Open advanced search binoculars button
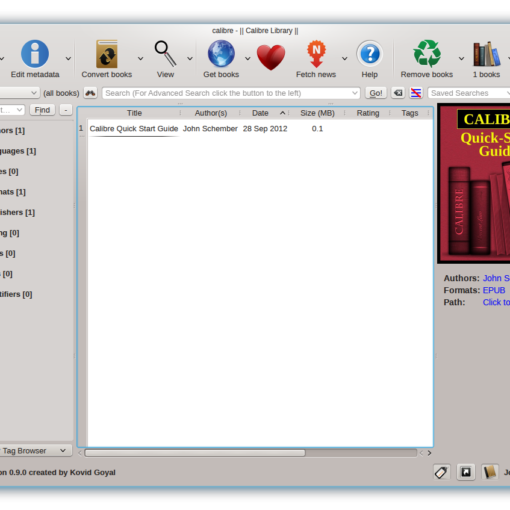 point(90,93)
